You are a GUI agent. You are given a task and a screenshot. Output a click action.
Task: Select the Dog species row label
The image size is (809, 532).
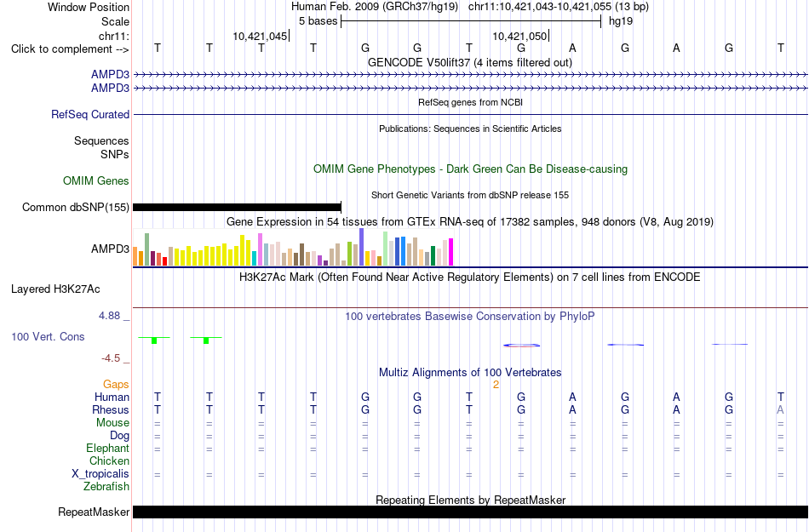[119, 436]
